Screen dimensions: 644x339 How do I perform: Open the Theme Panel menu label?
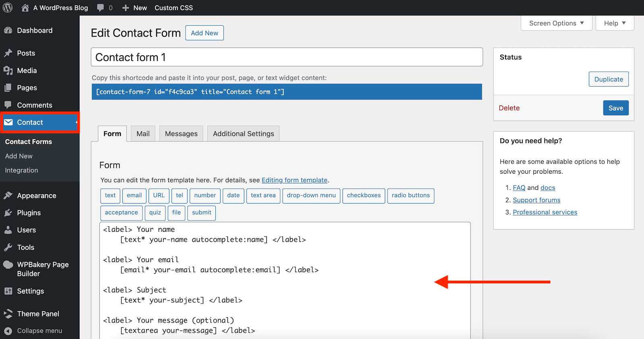38,314
